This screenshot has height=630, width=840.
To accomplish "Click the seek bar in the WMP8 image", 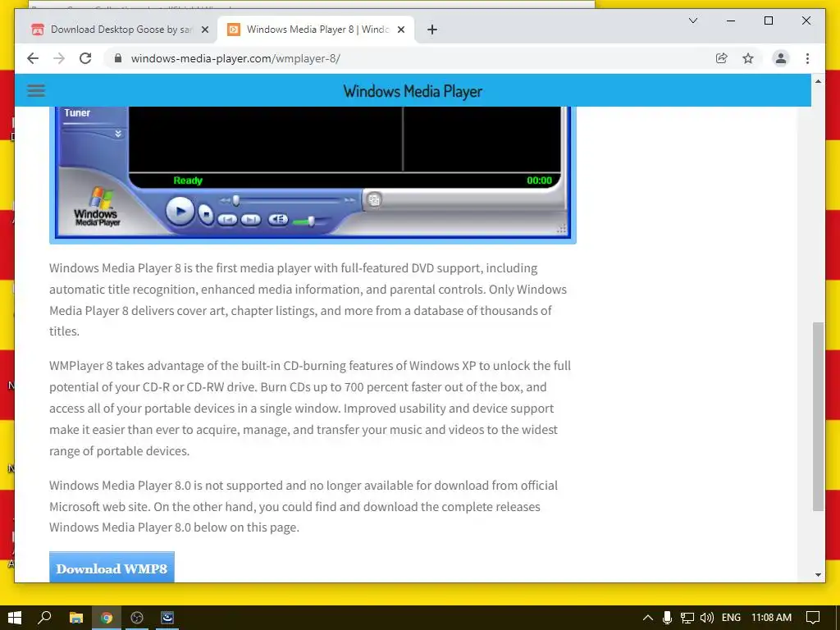I will (288, 200).
